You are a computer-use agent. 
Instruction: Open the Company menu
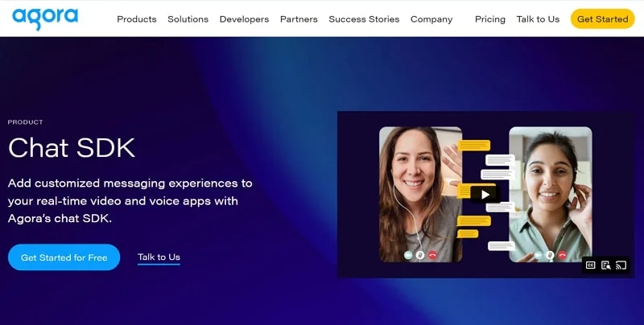click(431, 19)
